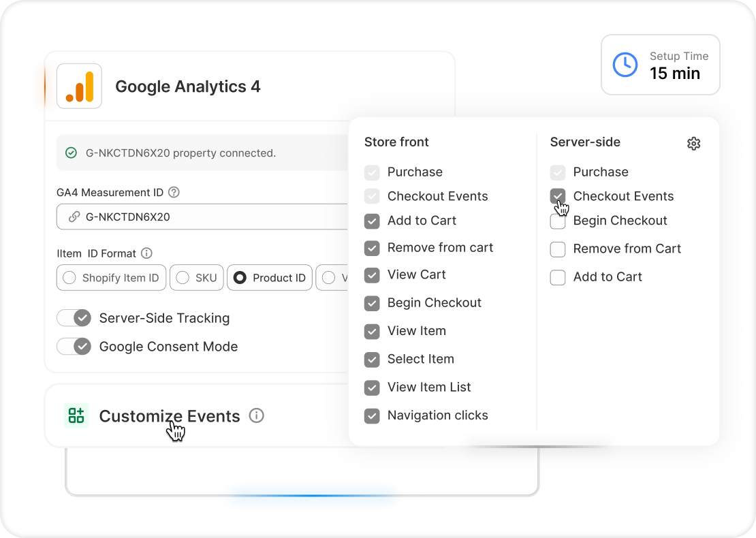Click the Item ID Format info icon
The width and height of the screenshot is (756, 538).
[x=146, y=253]
